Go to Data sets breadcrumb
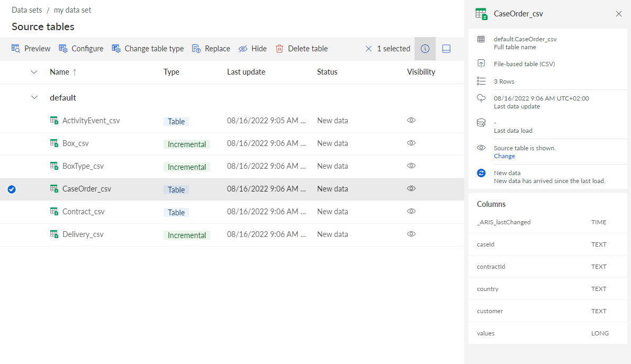631x364 pixels. coord(27,10)
